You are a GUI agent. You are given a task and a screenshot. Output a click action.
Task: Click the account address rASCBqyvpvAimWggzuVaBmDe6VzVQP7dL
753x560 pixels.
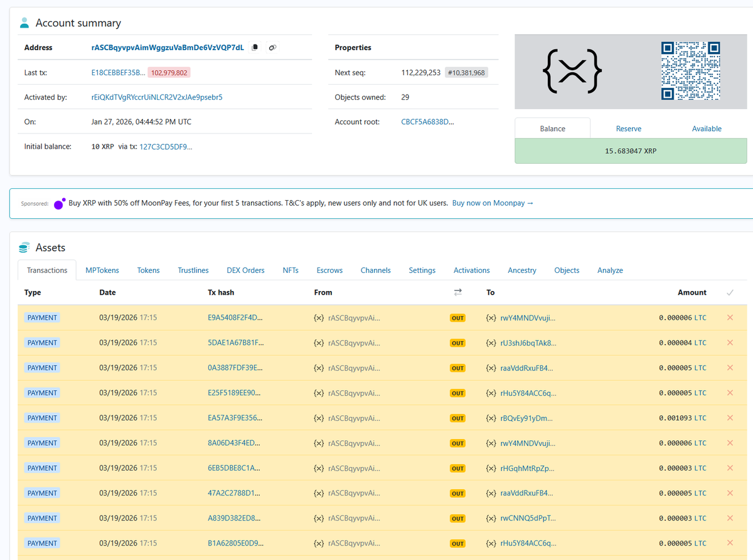(168, 48)
